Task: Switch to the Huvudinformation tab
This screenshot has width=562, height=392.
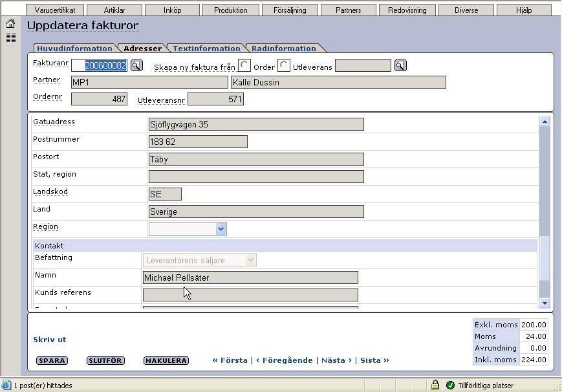Action: coord(74,49)
